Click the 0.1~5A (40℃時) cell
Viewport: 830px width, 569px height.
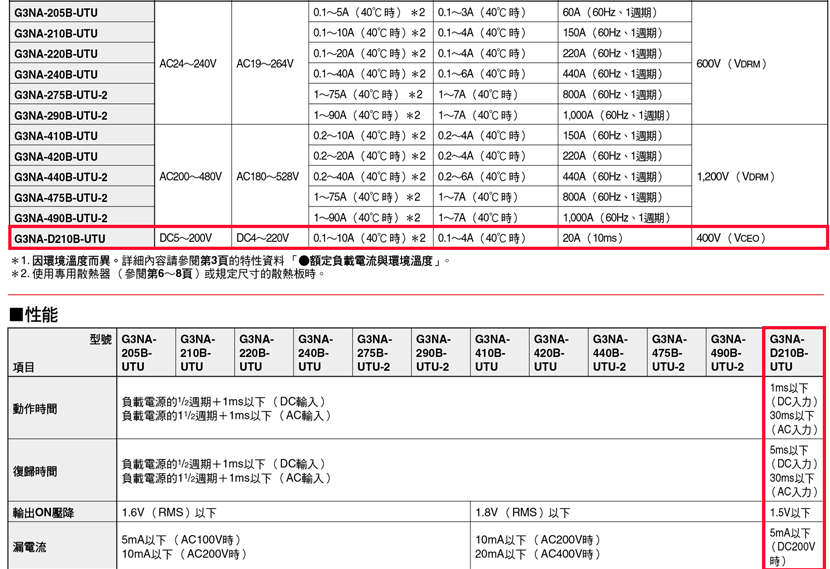(369, 12)
